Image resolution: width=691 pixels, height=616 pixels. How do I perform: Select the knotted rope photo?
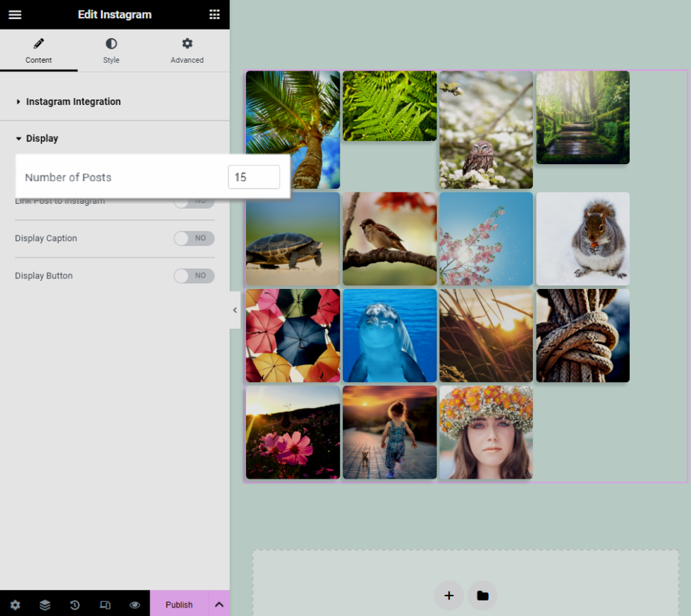point(583,335)
